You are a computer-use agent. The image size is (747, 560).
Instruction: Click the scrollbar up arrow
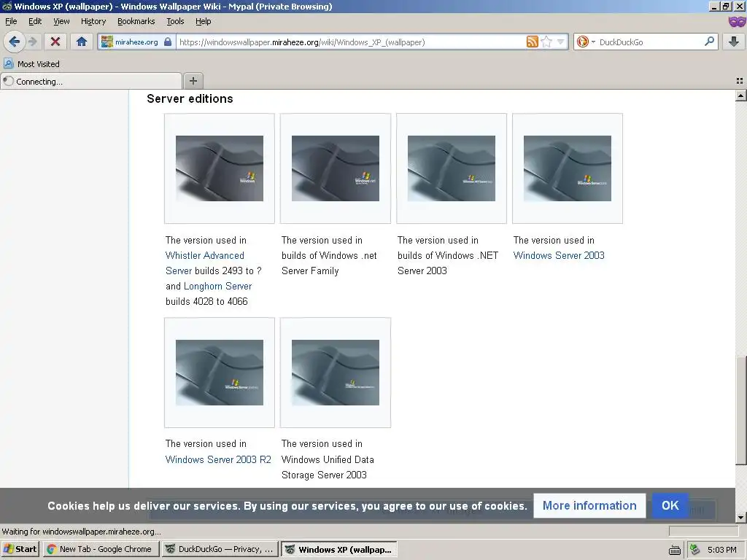[741, 96]
